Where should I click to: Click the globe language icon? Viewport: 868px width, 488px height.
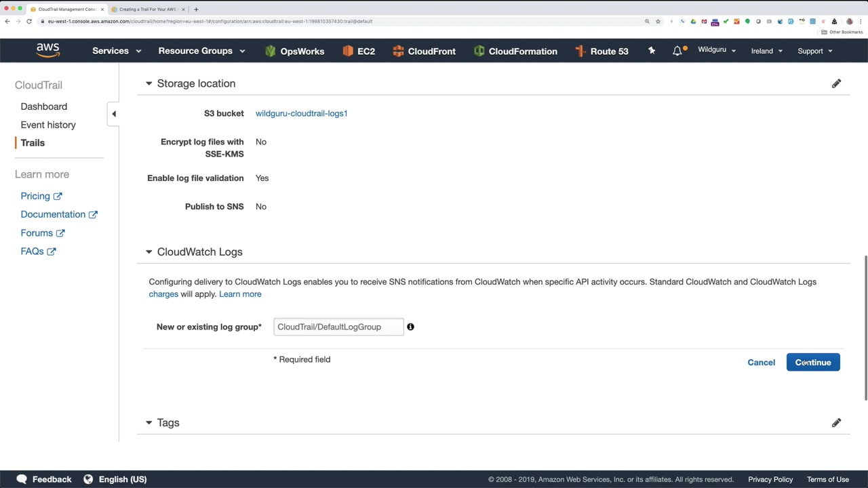pyautogui.click(x=88, y=479)
